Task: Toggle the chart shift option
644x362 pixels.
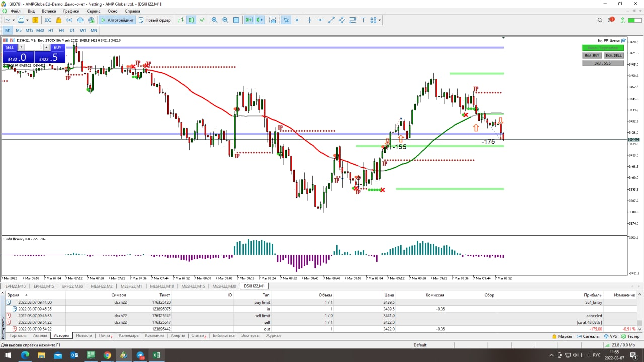Action: [x=259, y=20]
